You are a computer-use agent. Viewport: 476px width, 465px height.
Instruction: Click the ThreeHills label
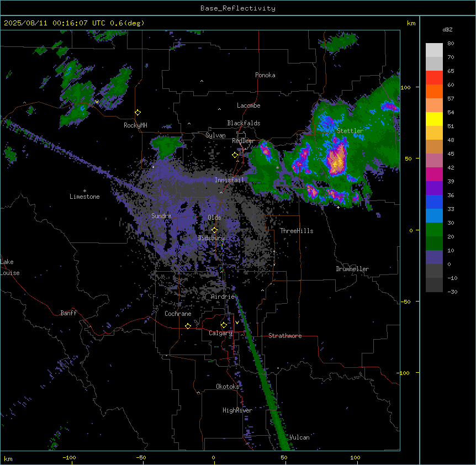coord(297,231)
